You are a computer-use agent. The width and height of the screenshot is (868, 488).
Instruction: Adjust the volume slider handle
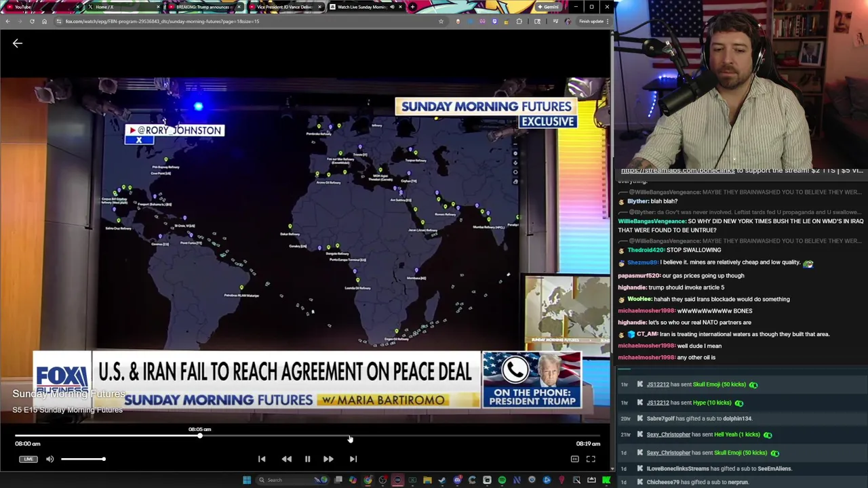coord(104,459)
